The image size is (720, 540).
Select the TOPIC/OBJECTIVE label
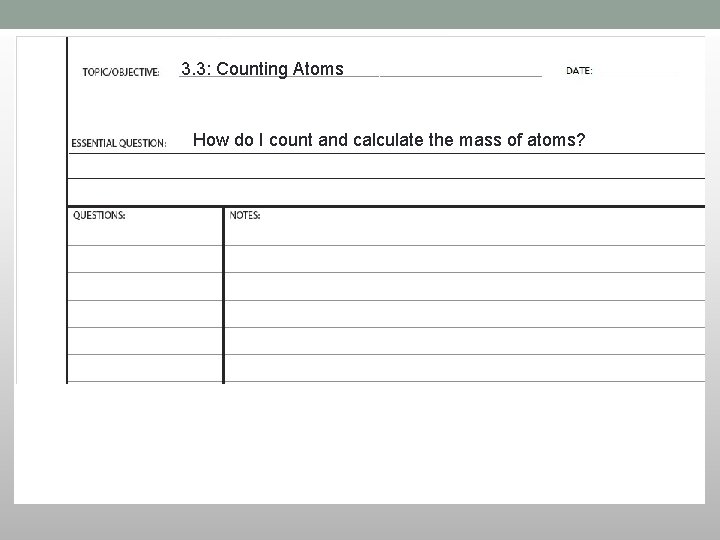(121, 72)
